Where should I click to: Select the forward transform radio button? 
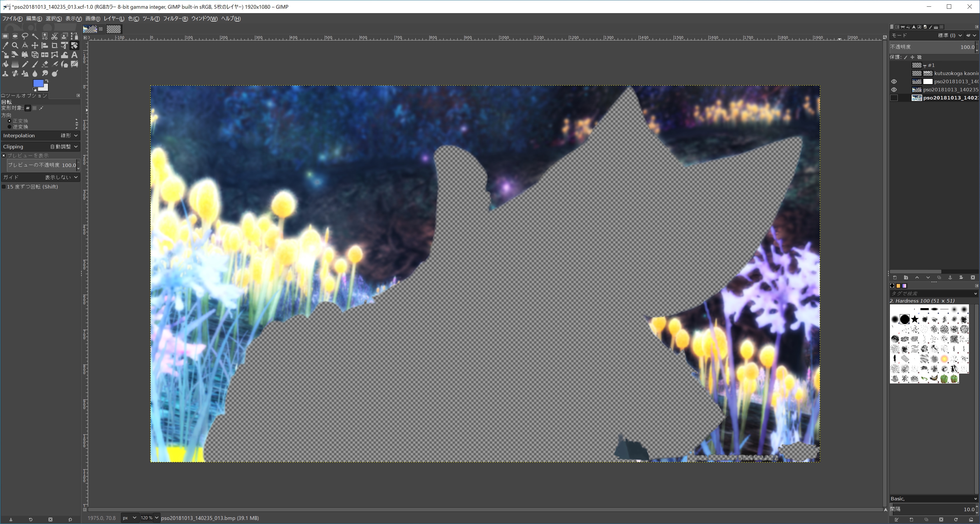(10, 121)
